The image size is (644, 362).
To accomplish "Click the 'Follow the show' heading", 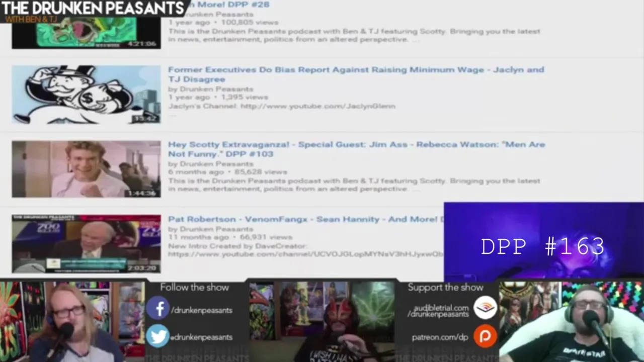I will (194, 288).
